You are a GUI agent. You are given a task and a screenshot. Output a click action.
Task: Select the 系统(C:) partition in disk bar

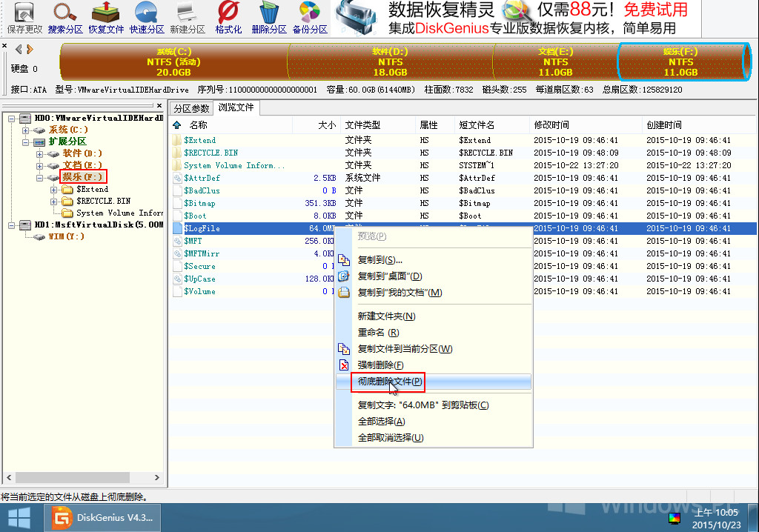pos(173,61)
